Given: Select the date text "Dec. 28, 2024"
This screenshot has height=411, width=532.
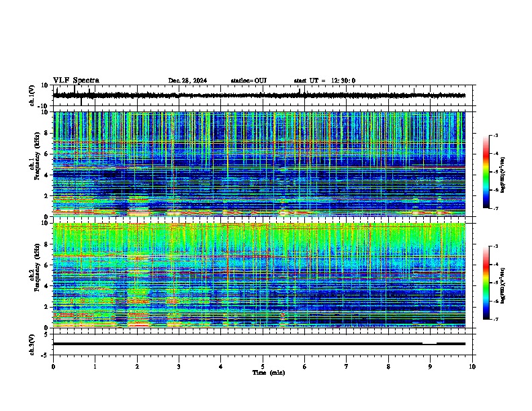Looking at the screenshot, I should tap(187, 81).
